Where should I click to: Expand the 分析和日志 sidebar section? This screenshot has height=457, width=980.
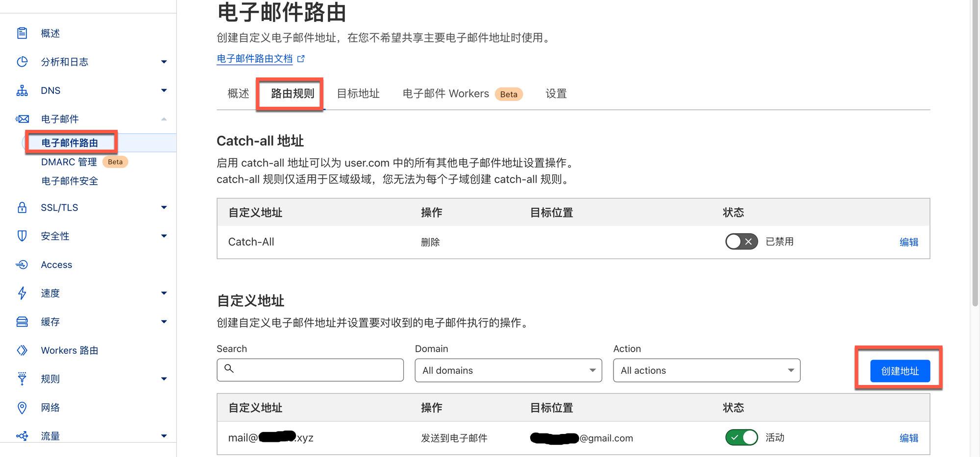click(x=164, y=62)
